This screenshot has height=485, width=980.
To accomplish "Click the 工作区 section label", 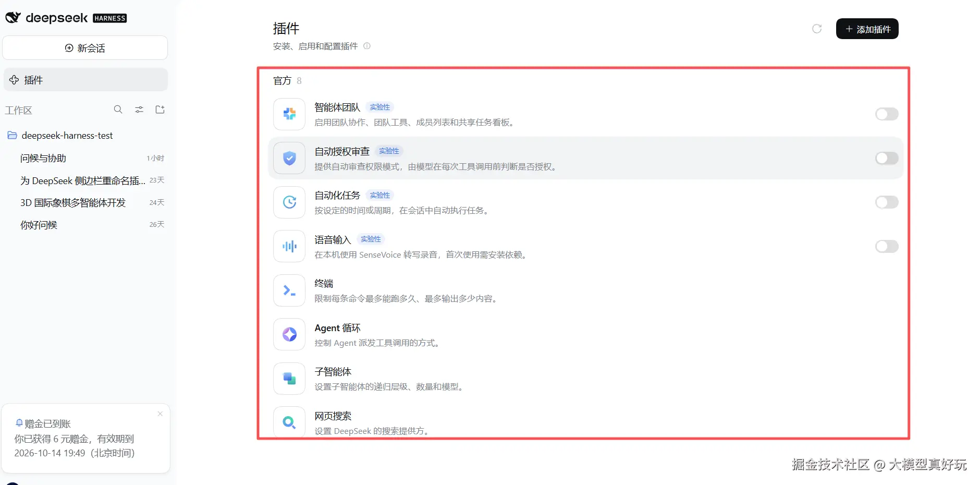I will click(19, 110).
